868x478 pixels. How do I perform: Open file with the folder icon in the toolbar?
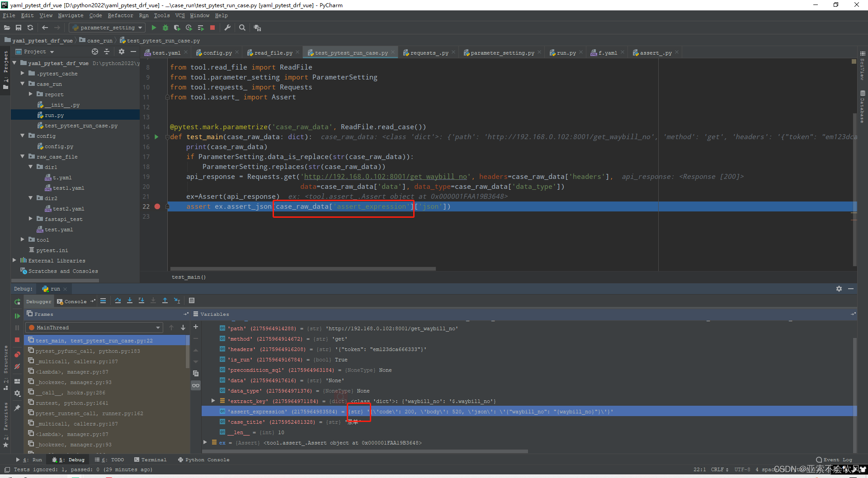(x=7, y=28)
